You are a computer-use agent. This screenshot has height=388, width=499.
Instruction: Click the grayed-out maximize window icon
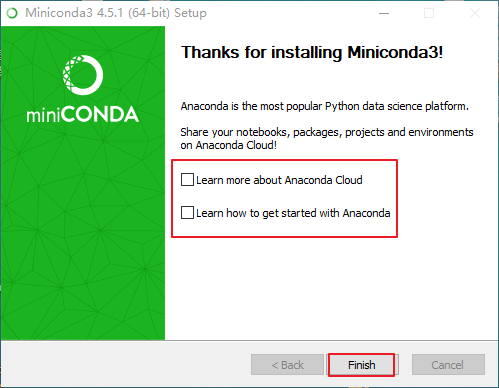429,13
